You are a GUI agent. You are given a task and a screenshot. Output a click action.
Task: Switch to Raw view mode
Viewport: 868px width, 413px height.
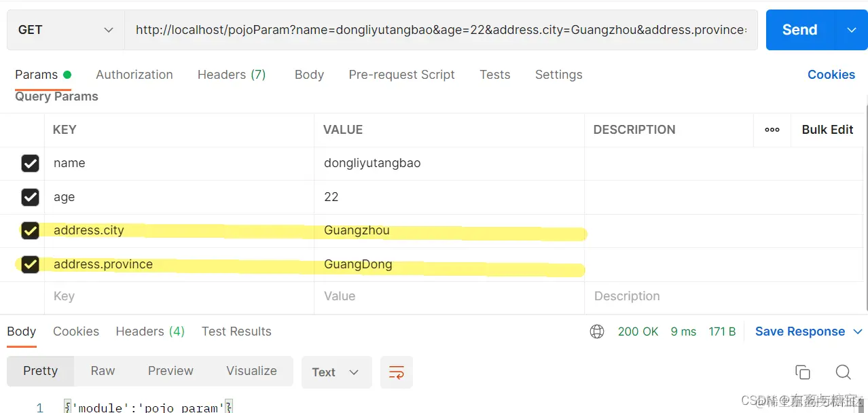click(103, 371)
